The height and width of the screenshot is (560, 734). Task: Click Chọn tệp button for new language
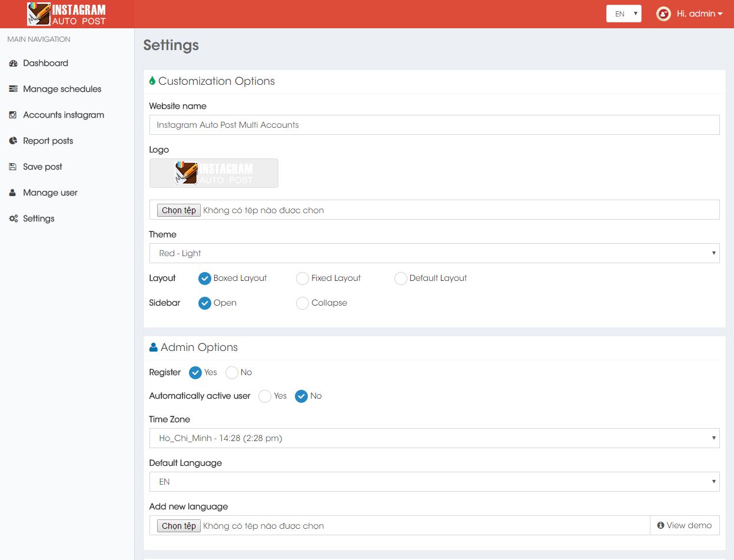[179, 526]
